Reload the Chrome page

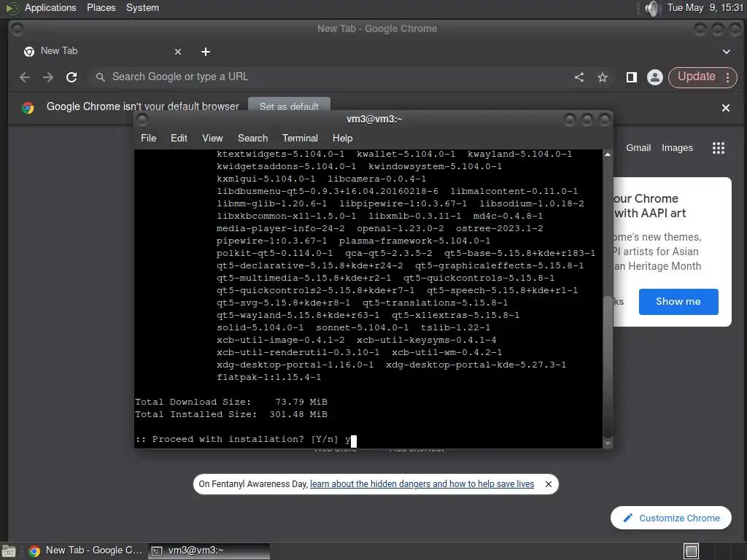pos(71,77)
